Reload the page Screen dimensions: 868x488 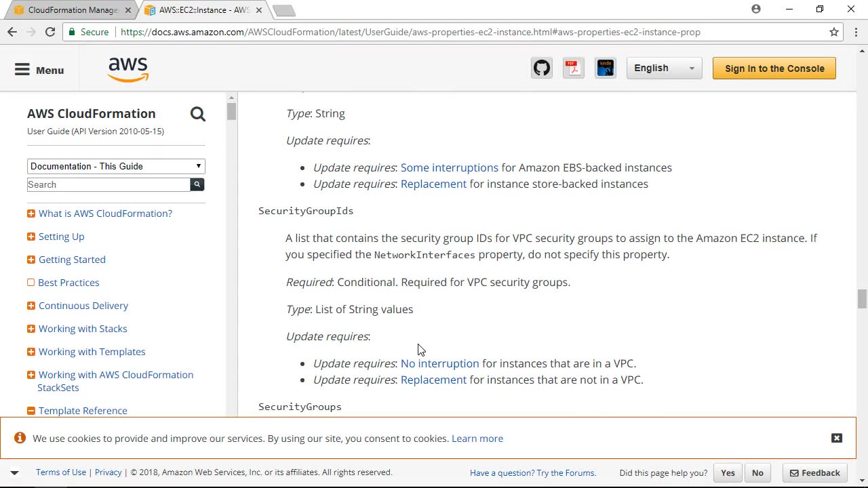pos(50,32)
